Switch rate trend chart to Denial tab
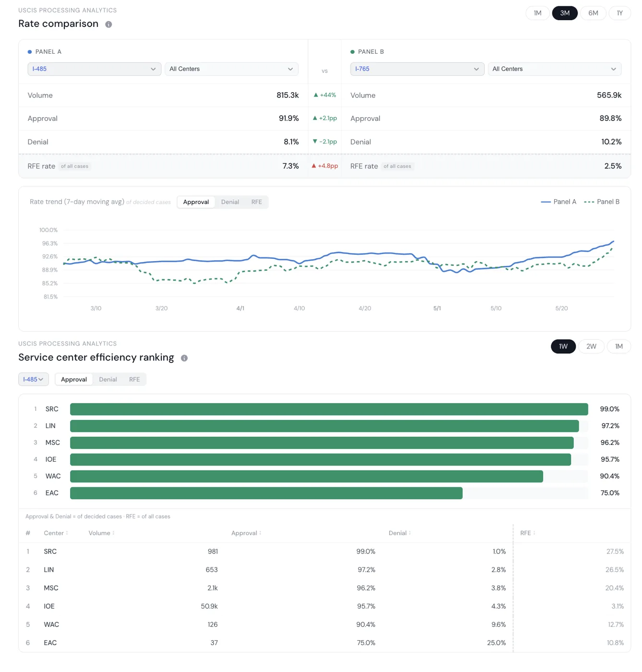The height and width of the screenshot is (672, 642). click(x=230, y=202)
